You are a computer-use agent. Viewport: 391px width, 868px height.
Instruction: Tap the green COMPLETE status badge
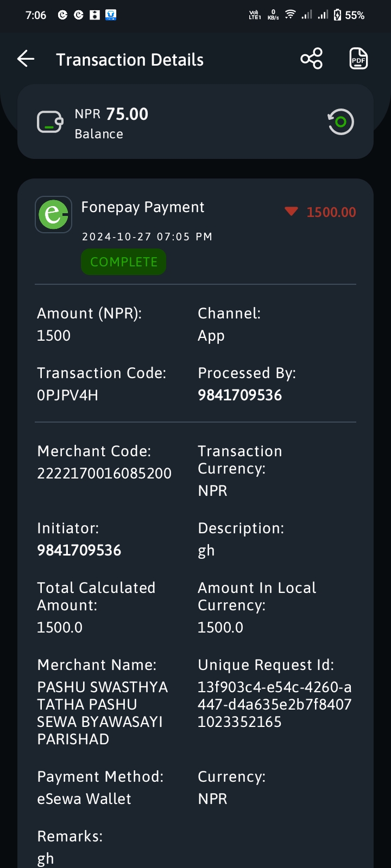pos(123,261)
